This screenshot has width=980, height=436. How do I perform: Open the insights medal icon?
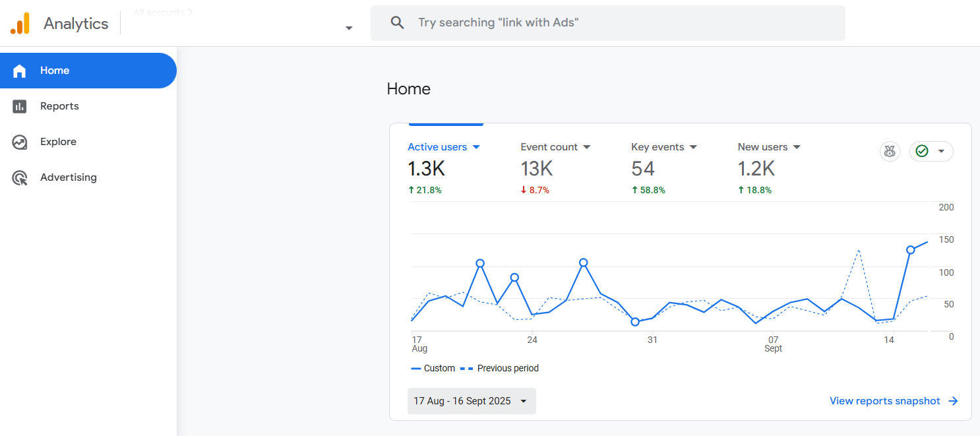[x=890, y=152]
